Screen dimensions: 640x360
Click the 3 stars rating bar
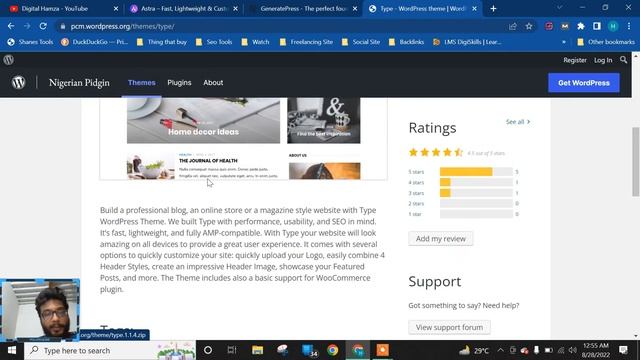tap(476, 193)
